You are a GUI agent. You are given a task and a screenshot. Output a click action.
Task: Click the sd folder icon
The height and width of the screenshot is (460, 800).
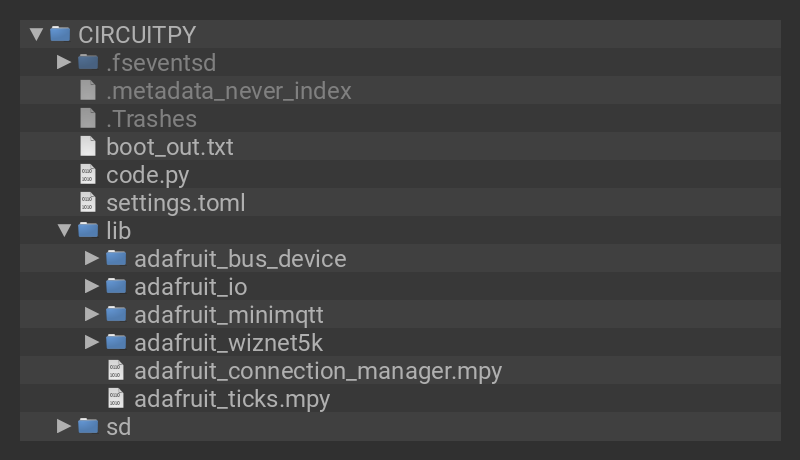89,426
